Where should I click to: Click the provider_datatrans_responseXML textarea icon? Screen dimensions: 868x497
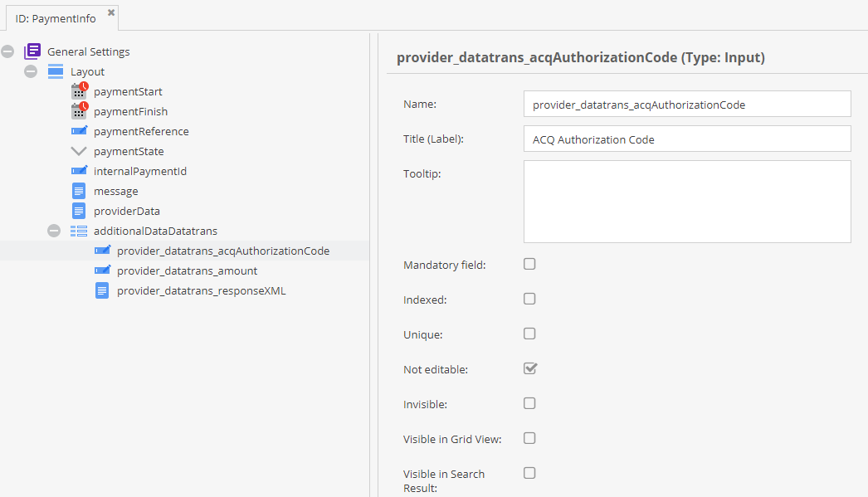pyautogui.click(x=102, y=290)
